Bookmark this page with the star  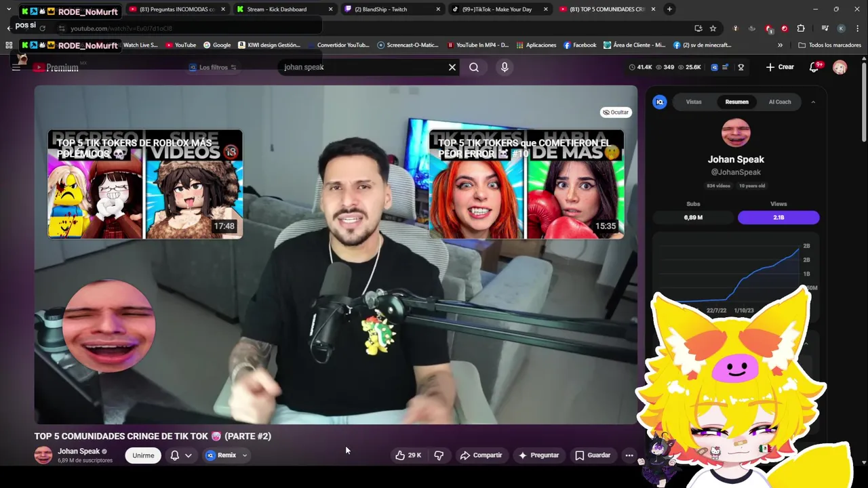(x=713, y=28)
